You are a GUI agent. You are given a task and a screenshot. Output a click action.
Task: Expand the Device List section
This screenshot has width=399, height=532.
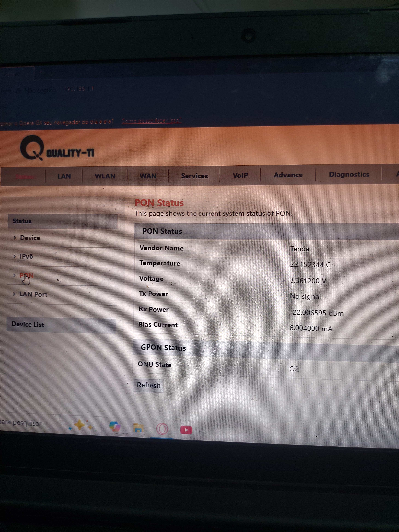(x=28, y=324)
